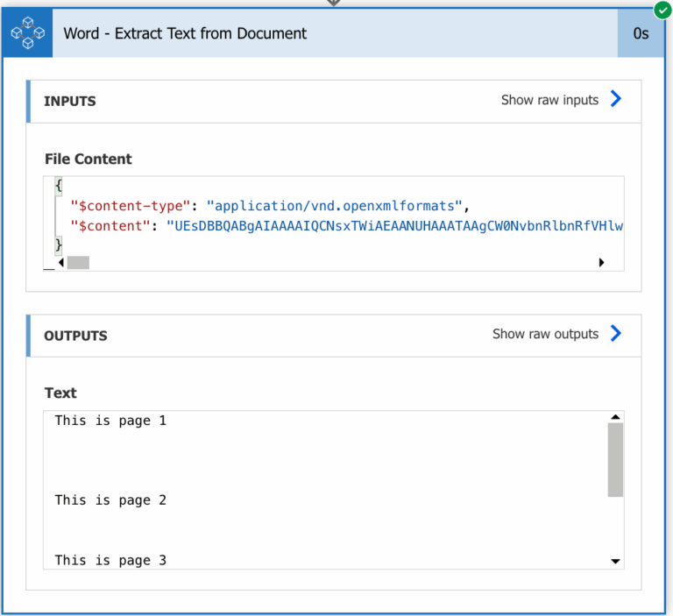
Task: Select the OUTPUTS section header
Action: [x=75, y=336]
